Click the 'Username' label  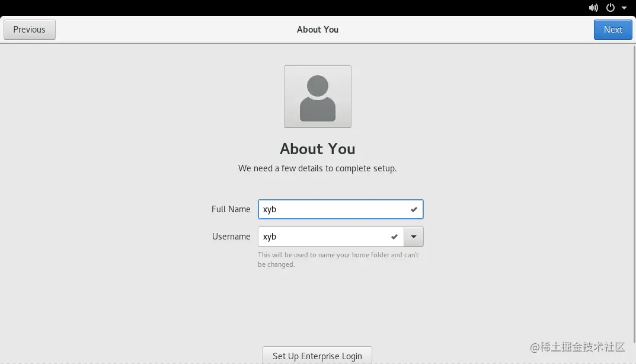(231, 237)
